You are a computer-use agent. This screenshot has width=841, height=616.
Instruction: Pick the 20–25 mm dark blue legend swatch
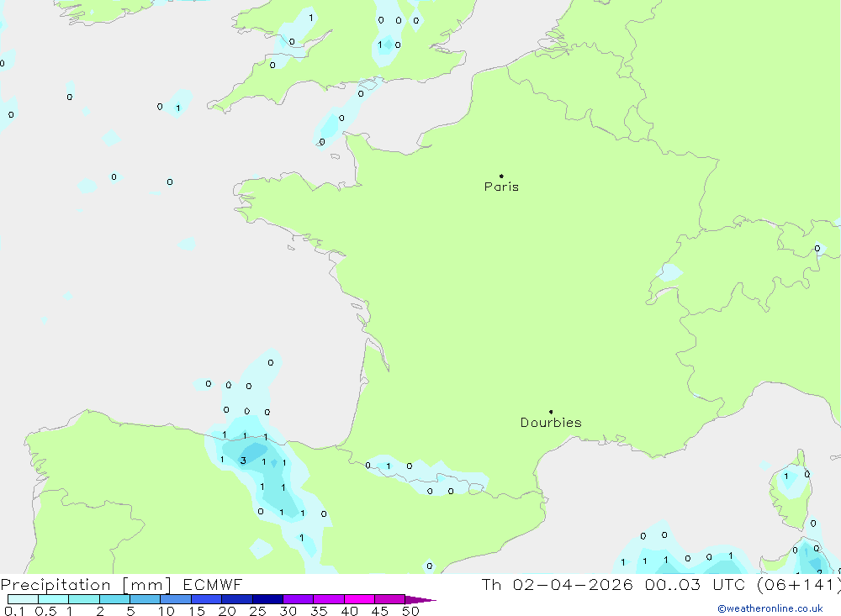pos(237,599)
